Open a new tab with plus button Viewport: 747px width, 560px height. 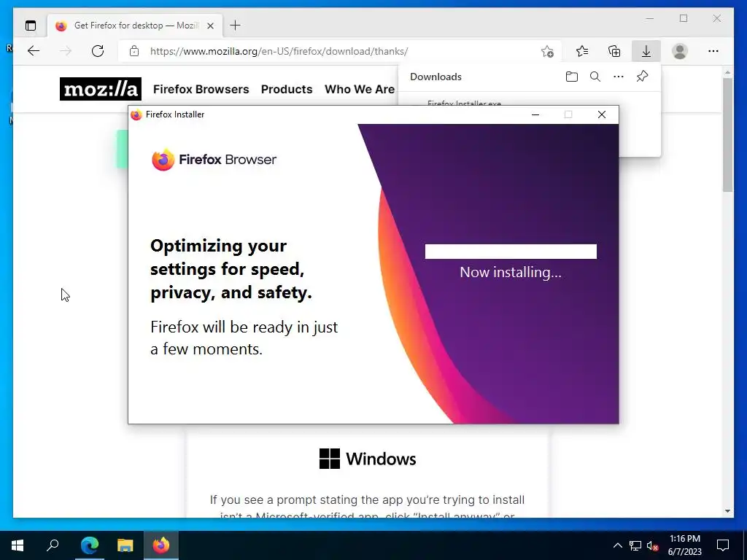click(x=236, y=26)
